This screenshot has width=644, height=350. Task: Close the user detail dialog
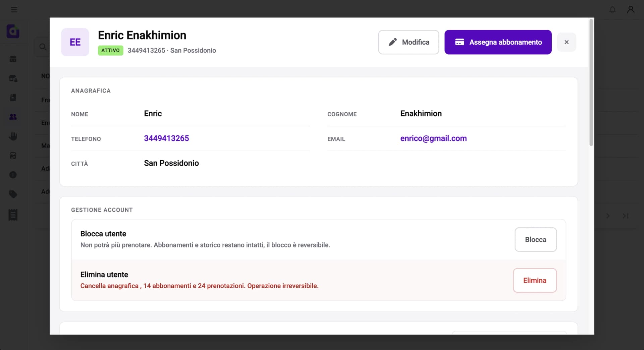click(x=567, y=42)
